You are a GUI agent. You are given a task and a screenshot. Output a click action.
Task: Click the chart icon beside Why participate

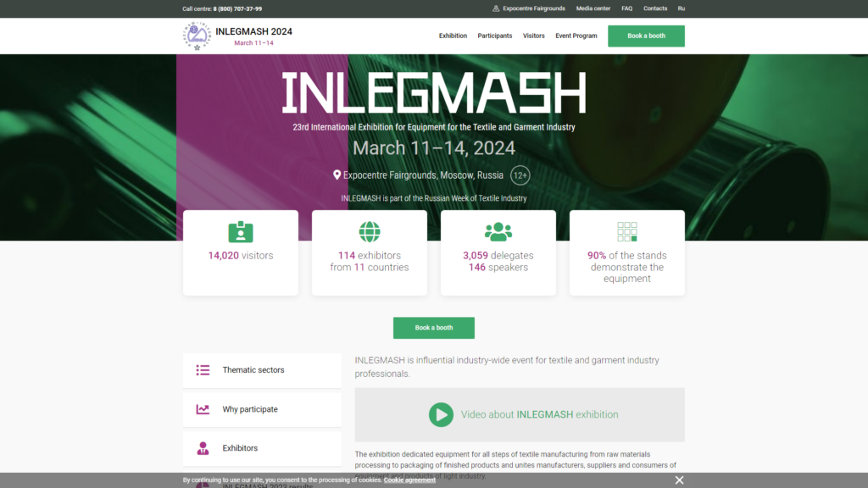(x=203, y=409)
